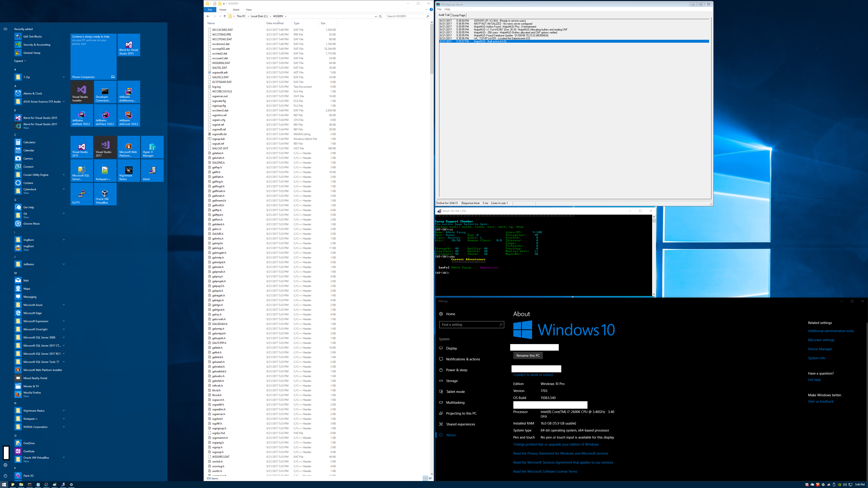Open Start menu power button
Image resolution: width=868 pixels, height=488 pixels.
point(5,476)
